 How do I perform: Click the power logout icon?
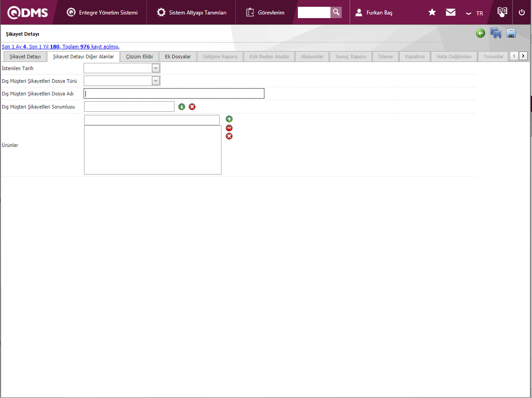[522, 12]
